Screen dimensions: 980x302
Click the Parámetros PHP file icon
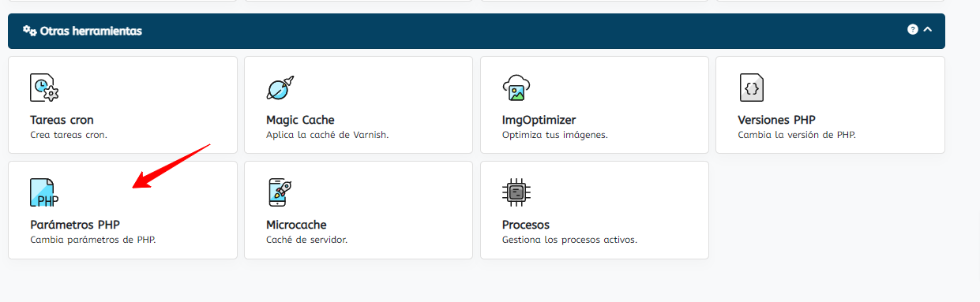pyautogui.click(x=44, y=192)
